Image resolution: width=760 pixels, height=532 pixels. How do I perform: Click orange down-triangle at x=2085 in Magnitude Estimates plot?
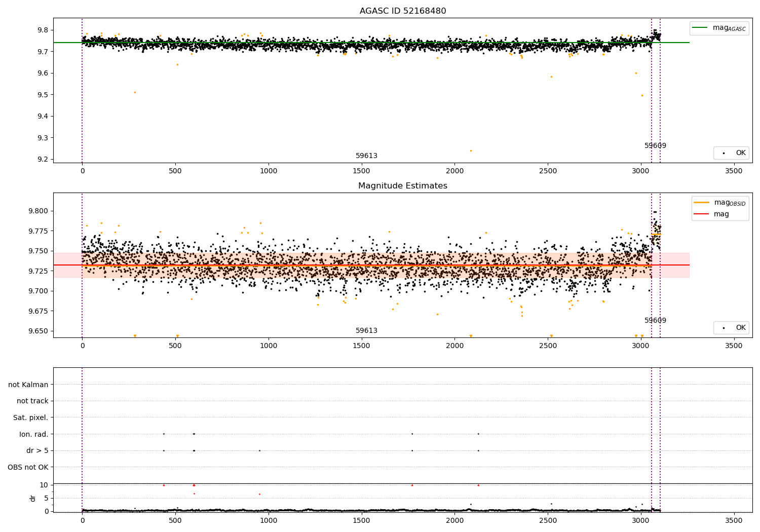[x=471, y=336]
